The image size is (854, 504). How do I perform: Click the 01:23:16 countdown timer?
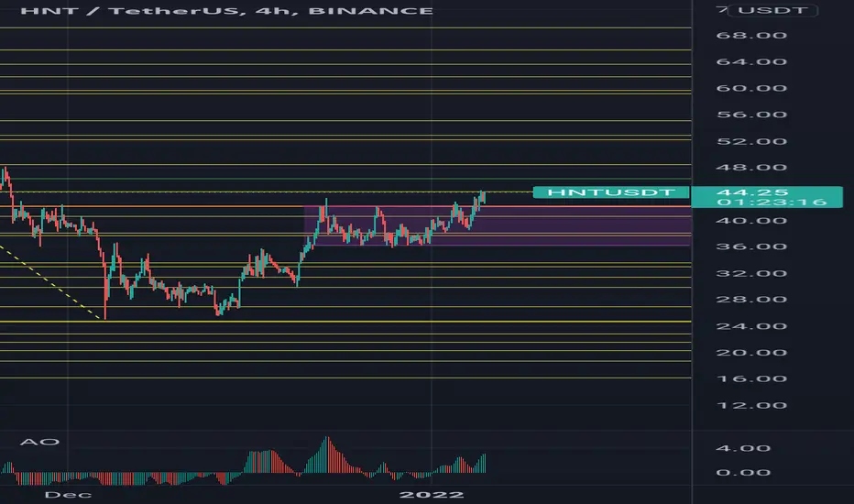coord(772,203)
